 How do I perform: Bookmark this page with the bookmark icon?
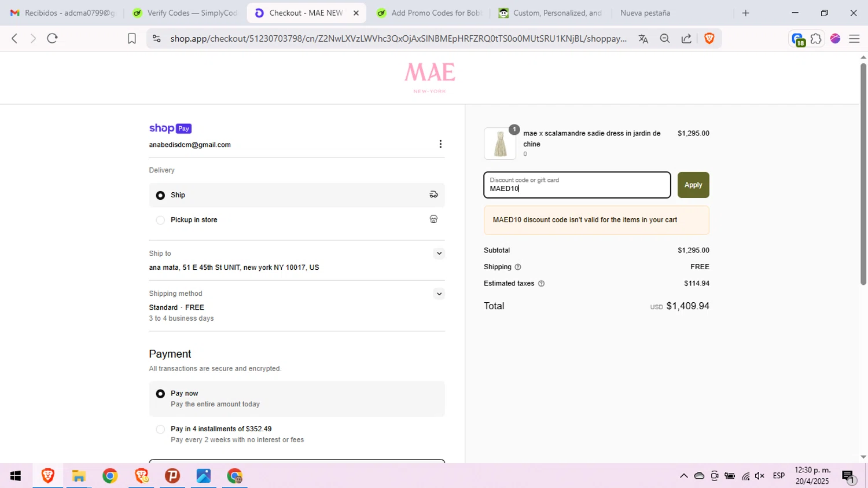tap(132, 39)
